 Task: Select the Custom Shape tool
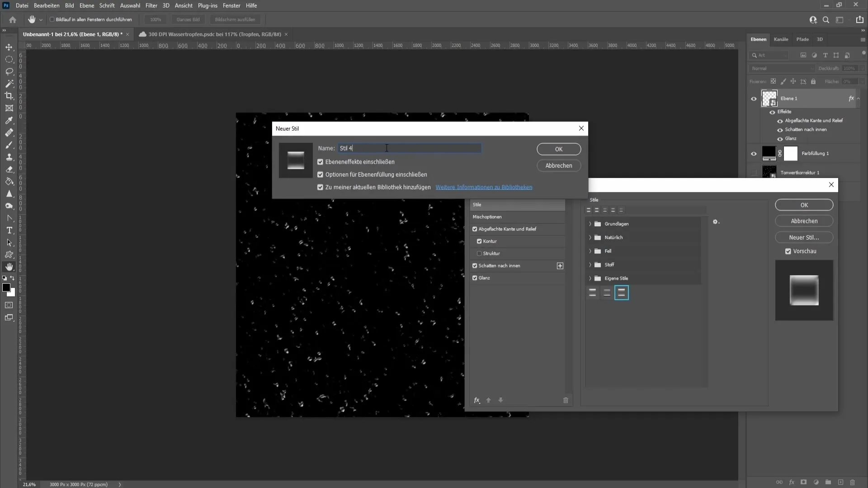(9, 255)
